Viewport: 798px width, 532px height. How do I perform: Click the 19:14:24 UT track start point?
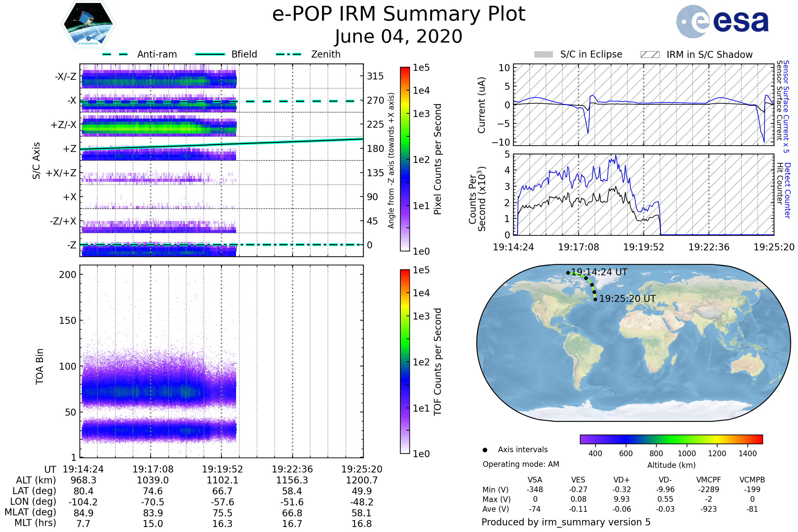click(x=568, y=273)
